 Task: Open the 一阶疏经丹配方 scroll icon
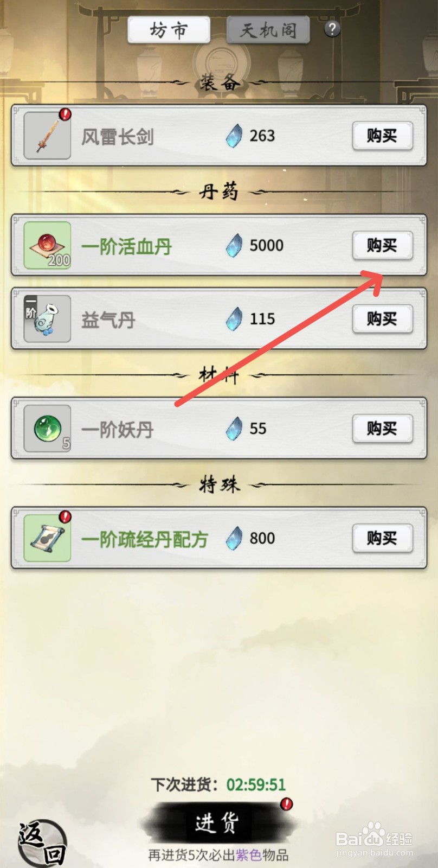pyautogui.click(x=47, y=538)
